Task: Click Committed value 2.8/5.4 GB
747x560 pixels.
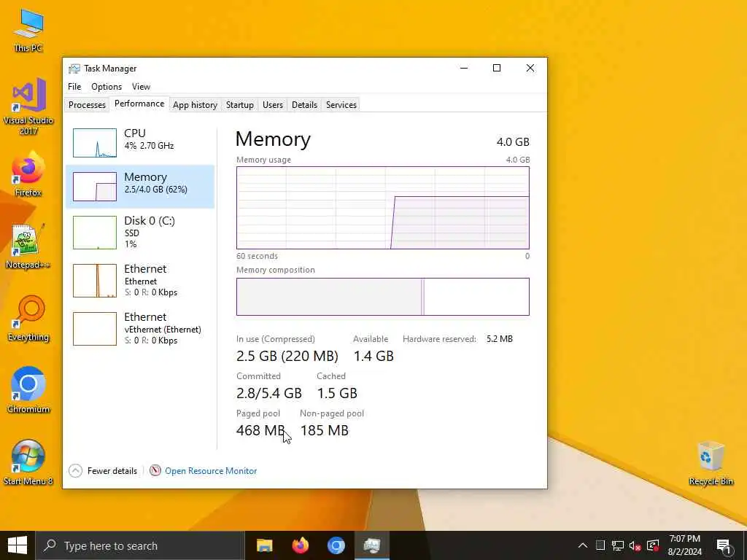Action: coord(269,393)
